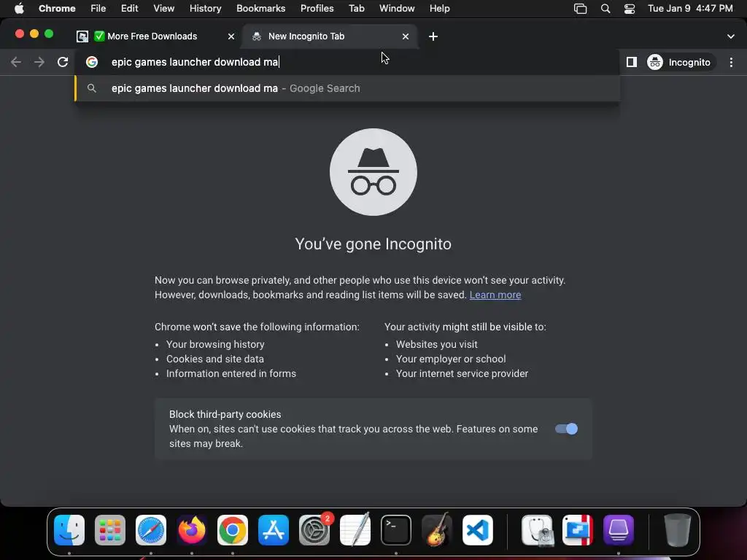Screen dimensions: 747x560
Task: Launch GarageBand from the Dock
Action: coord(437,530)
